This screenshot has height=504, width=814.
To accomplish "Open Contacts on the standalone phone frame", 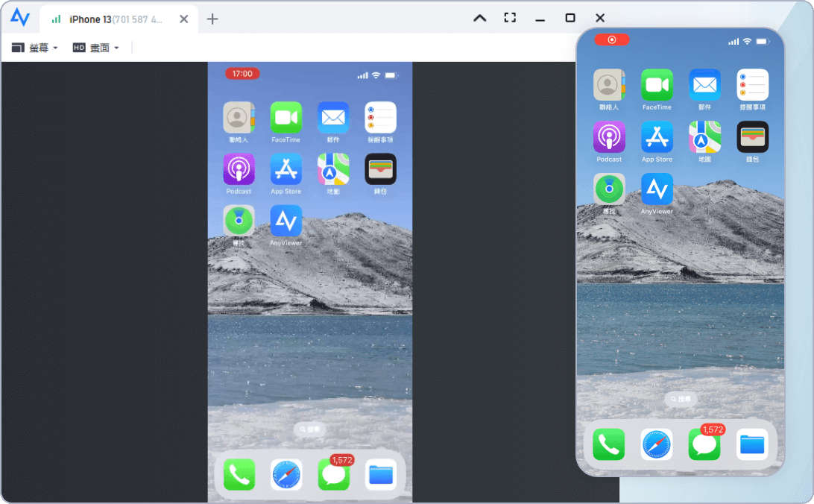I will [x=610, y=84].
